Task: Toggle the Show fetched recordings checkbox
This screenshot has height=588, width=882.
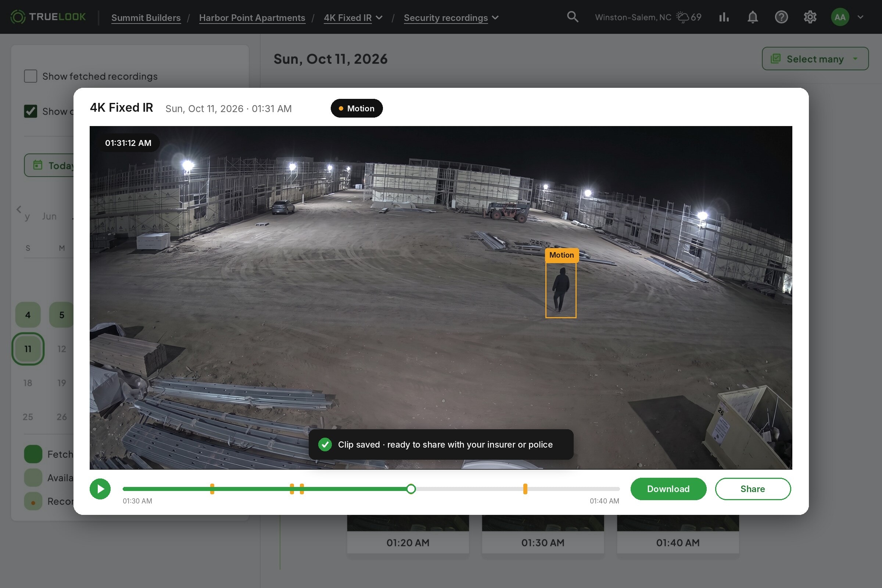Action: click(x=31, y=76)
